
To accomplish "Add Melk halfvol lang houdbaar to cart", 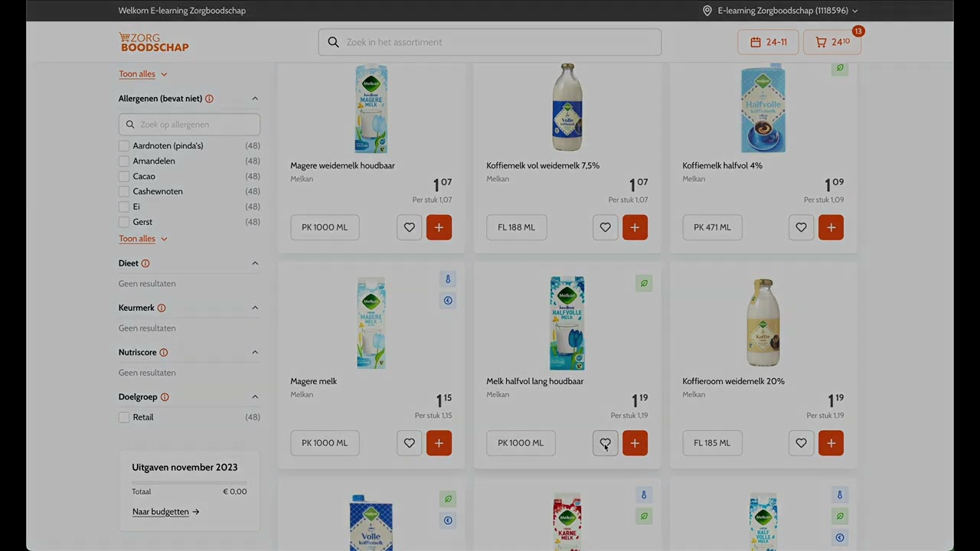I will click(x=635, y=443).
